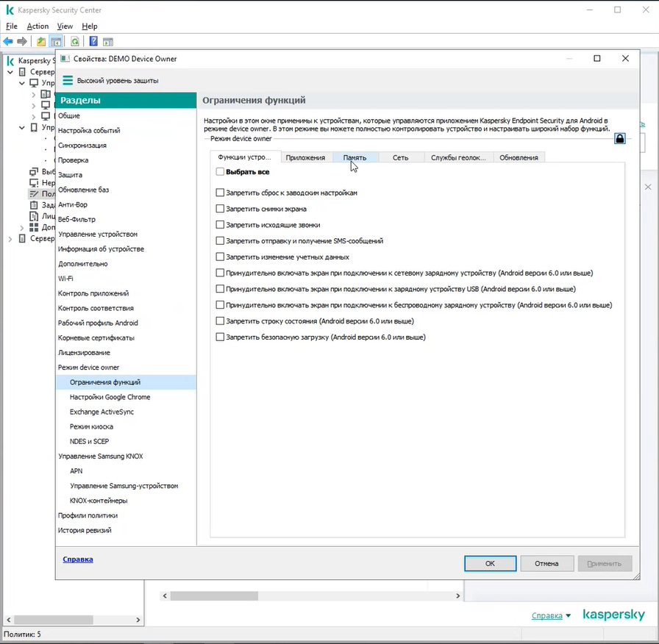Select 'Wi-Fi' section
Screen dimensions: 659x644
pos(126,279)
